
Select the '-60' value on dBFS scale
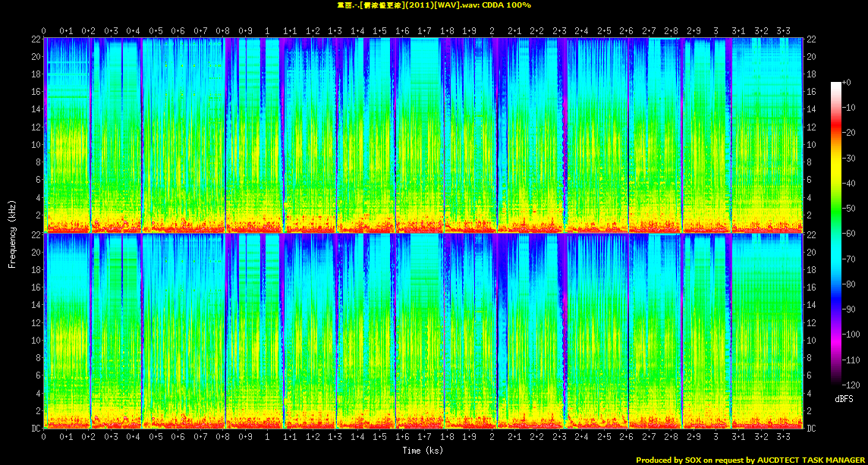[x=848, y=233]
